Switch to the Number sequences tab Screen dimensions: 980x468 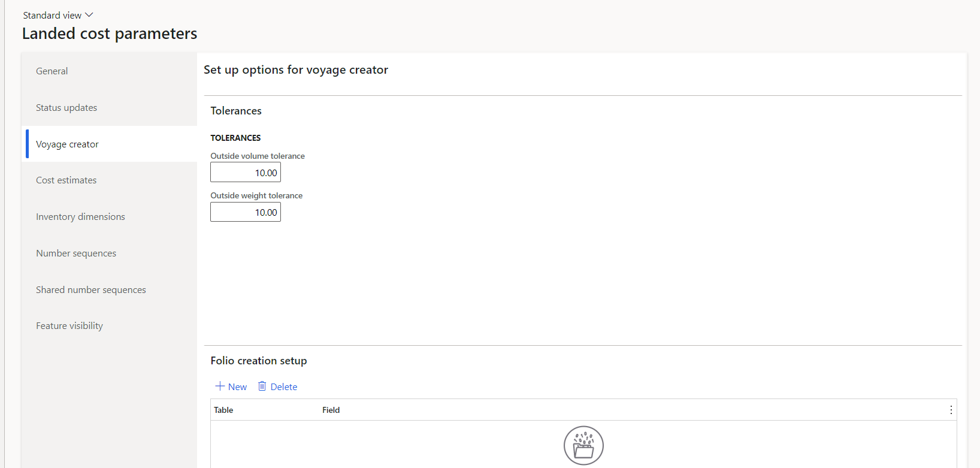76,253
